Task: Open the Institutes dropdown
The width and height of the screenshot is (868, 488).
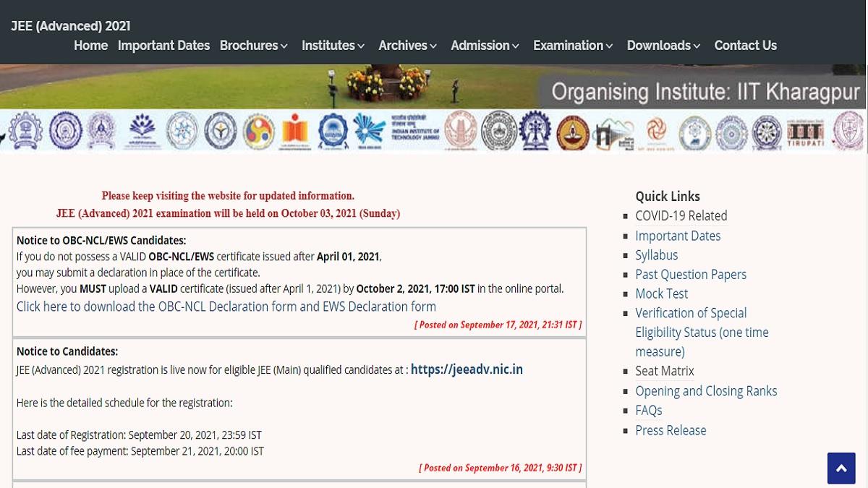Action: pyautogui.click(x=333, y=46)
